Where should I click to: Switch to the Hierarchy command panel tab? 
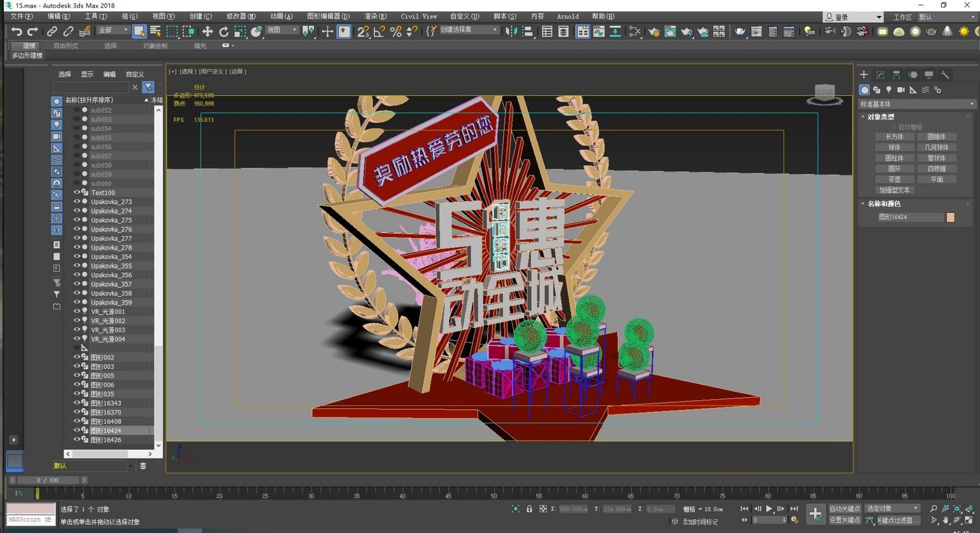pyautogui.click(x=896, y=75)
